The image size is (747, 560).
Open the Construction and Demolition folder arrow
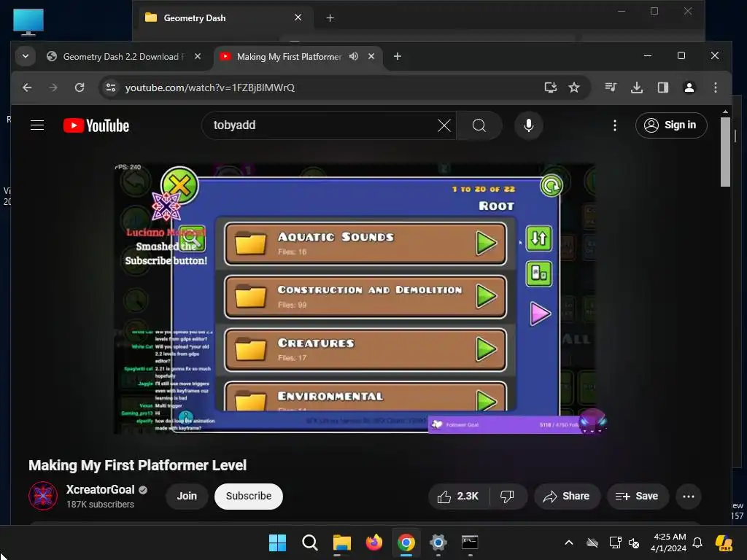pyautogui.click(x=487, y=296)
